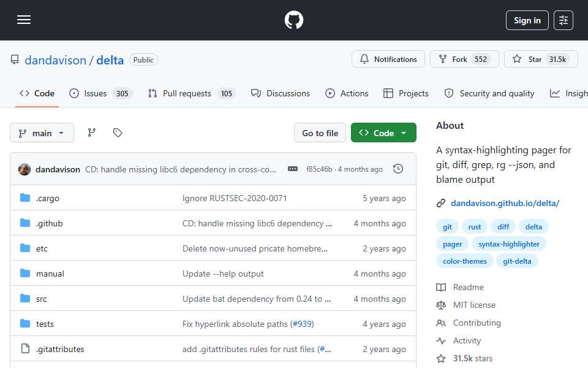The height and width of the screenshot is (368, 588).
Task: Click the star count 31.5k badge
Action: point(557,59)
